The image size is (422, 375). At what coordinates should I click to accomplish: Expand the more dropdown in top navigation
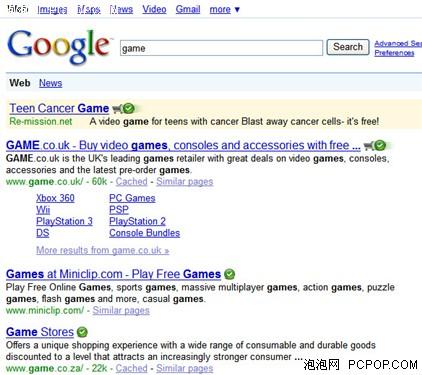[x=224, y=9]
